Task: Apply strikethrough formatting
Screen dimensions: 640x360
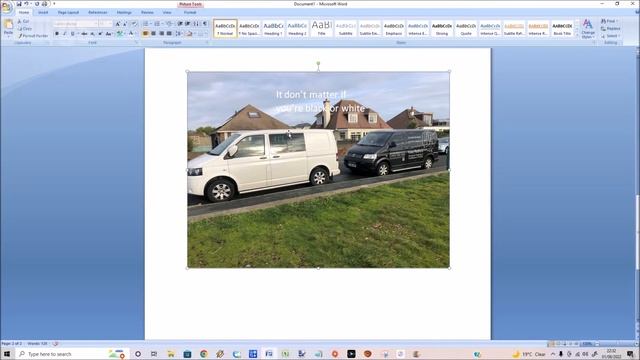Action: coord(84,34)
